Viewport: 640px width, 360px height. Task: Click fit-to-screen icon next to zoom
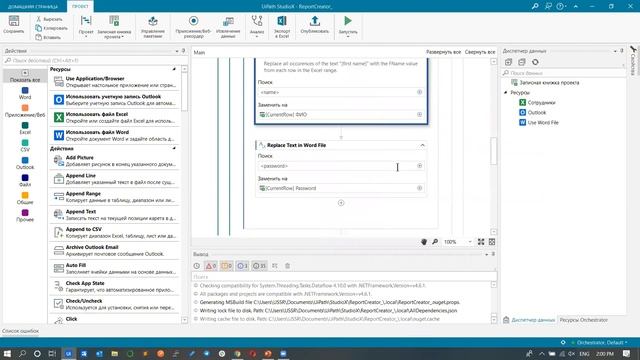(481, 242)
